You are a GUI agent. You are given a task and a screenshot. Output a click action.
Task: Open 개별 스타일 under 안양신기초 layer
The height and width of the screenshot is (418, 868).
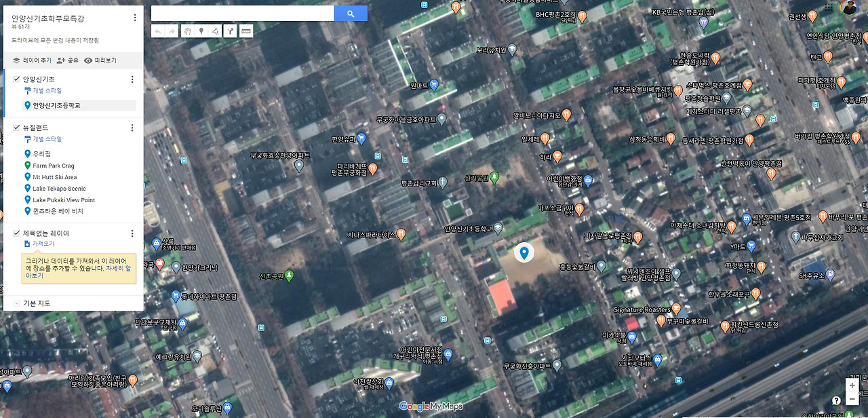pos(43,90)
